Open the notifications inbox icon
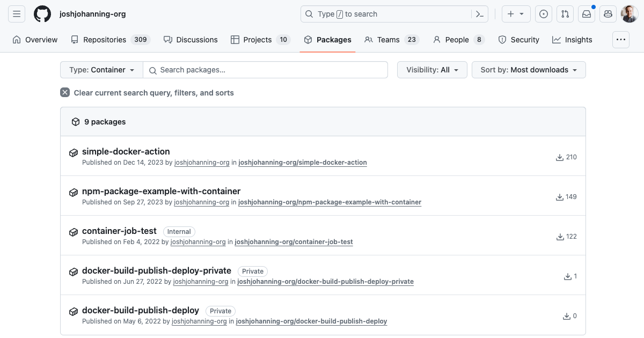Viewport: 644px width, 338px height. click(587, 14)
